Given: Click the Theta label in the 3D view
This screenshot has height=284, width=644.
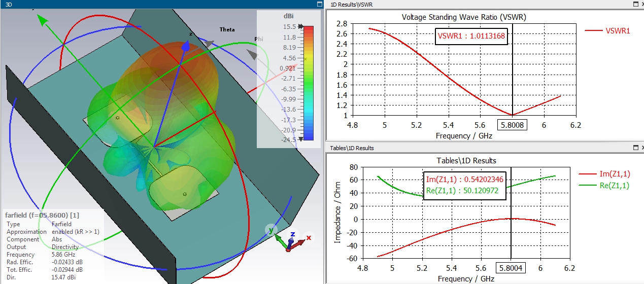Looking at the screenshot, I should 227,29.
